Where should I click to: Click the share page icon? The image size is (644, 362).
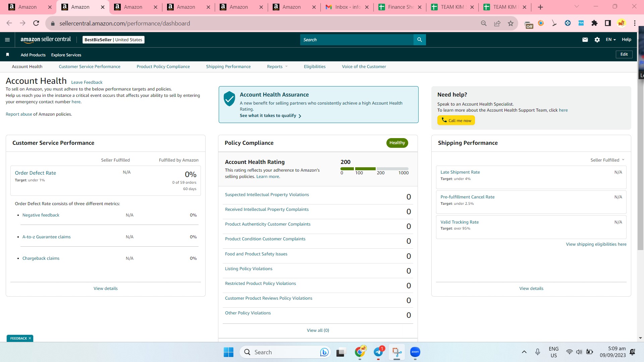tap(497, 23)
